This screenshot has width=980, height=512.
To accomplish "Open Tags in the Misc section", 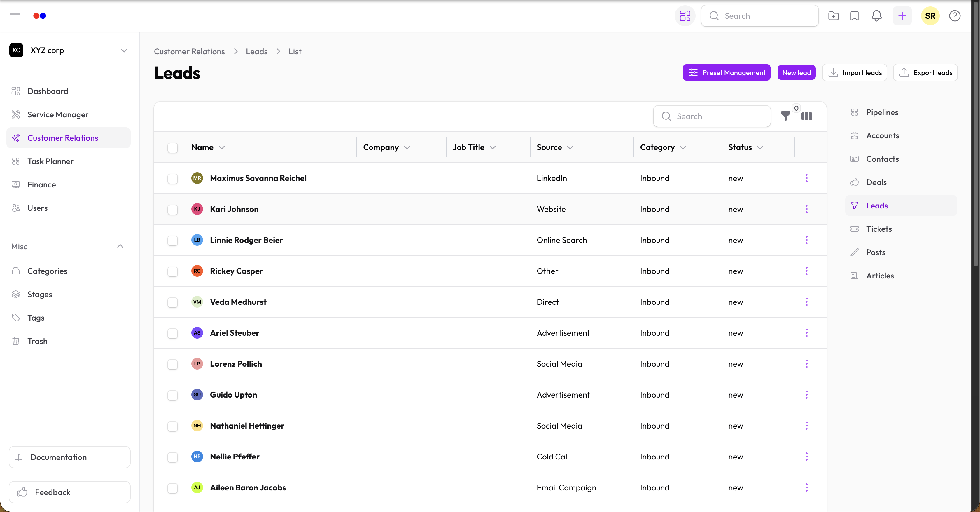I will (69, 318).
